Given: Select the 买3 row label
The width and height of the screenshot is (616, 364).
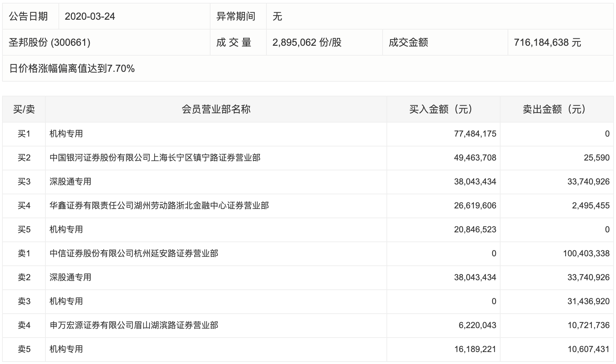Looking at the screenshot, I should pos(24,182).
